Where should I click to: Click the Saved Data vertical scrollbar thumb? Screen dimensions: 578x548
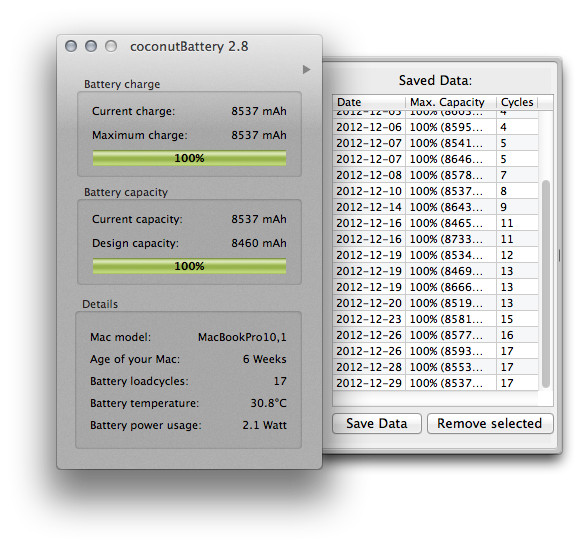(546, 284)
